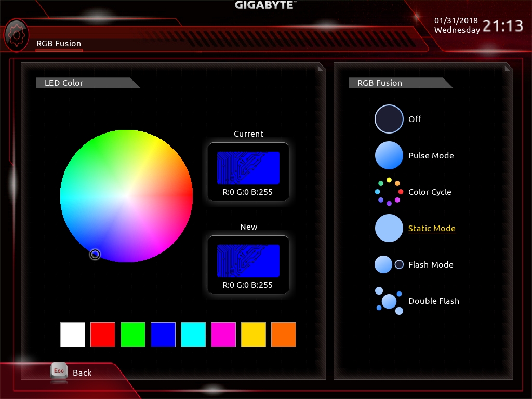
Task: Select the Pulse Mode blue gradient icon
Action: (x=389, y=155)
